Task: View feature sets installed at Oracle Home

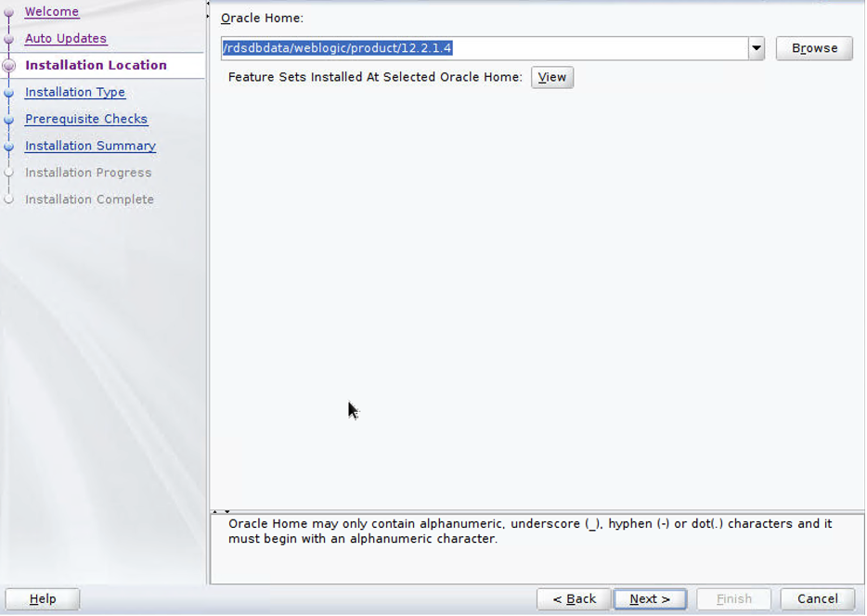Action: point(552,78)
